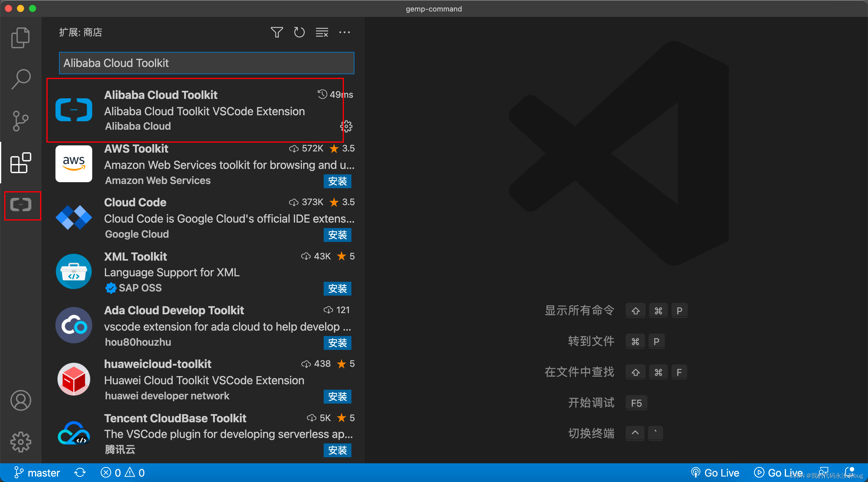
Task: Open the Explorer view in the activity bar
Action: click(20, 38)
